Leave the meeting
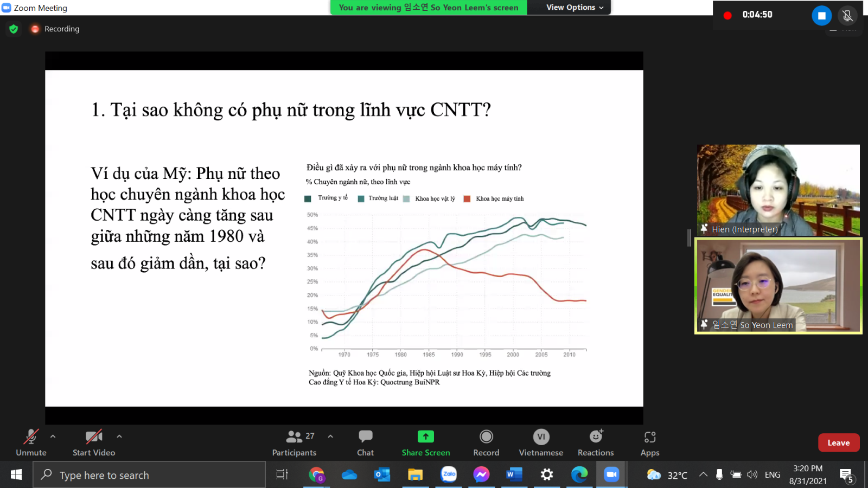Viewport: 868px width, 488px height. coord(838,442)
